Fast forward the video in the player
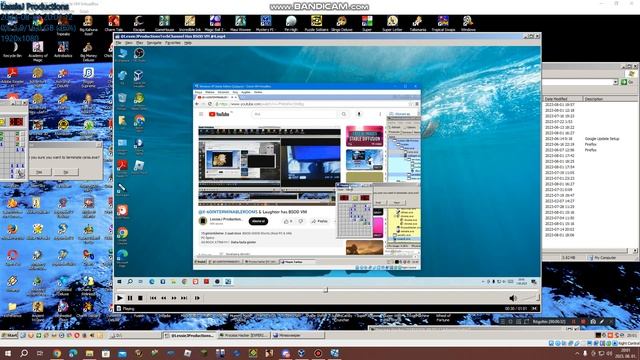640x360 pixels. (x=174, y=298)
